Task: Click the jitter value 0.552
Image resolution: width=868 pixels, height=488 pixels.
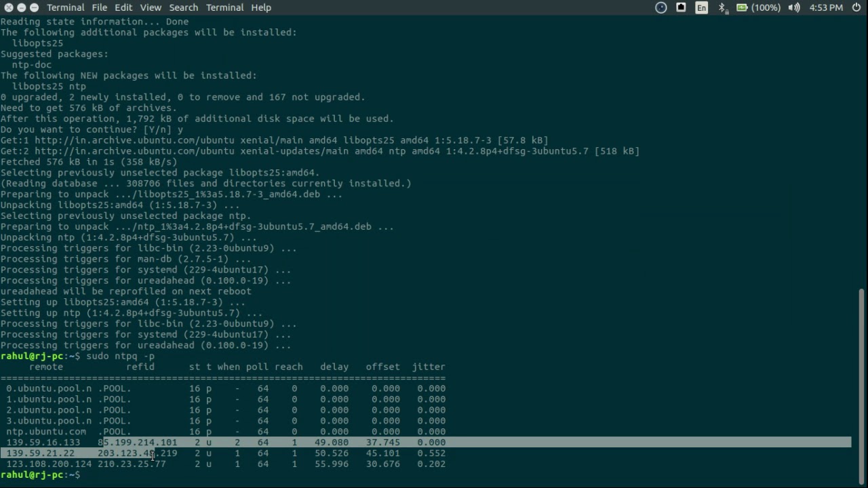Action: click(x=431, y=453)
